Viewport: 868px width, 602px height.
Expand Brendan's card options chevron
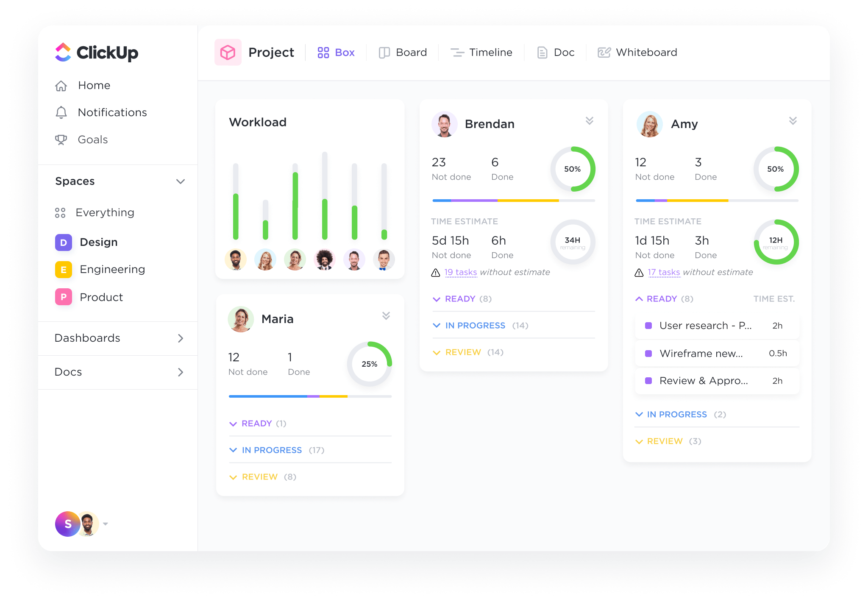[x=590, y=117]
